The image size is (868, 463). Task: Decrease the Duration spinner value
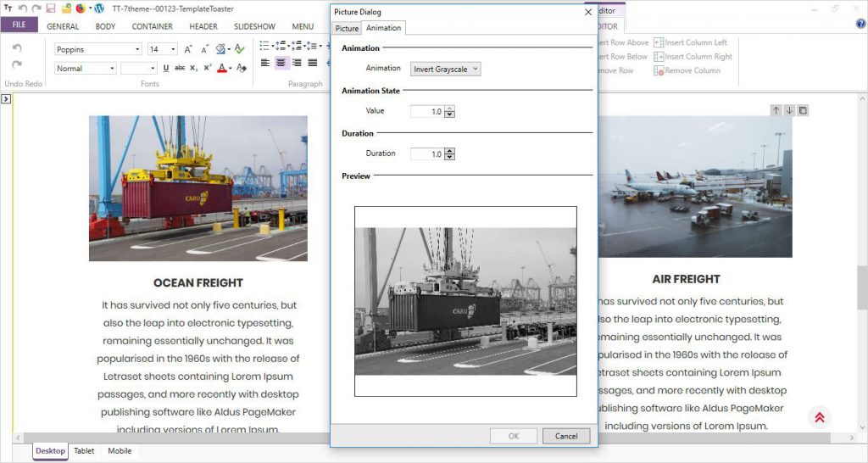point(449,157)
